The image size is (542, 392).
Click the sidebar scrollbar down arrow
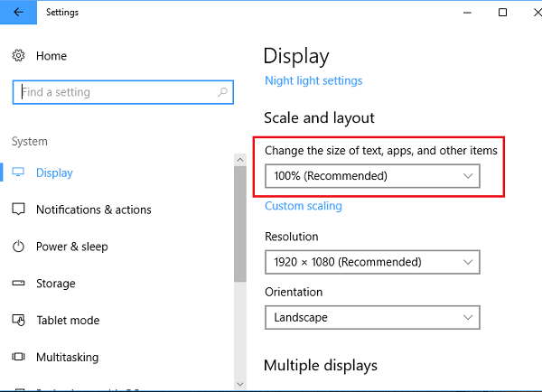pyautogui.click(x=239, y=384)
